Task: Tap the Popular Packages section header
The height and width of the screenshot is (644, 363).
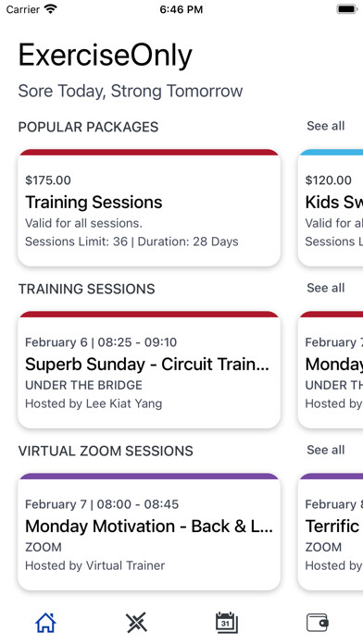Action: [88, 127]
